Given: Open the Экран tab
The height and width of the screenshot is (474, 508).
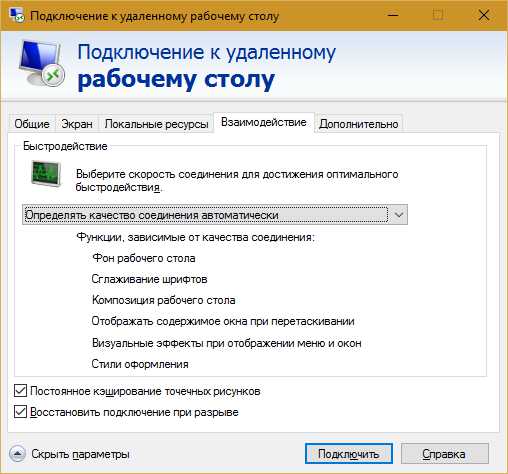Looking at the screenshot, I should 77,124.
